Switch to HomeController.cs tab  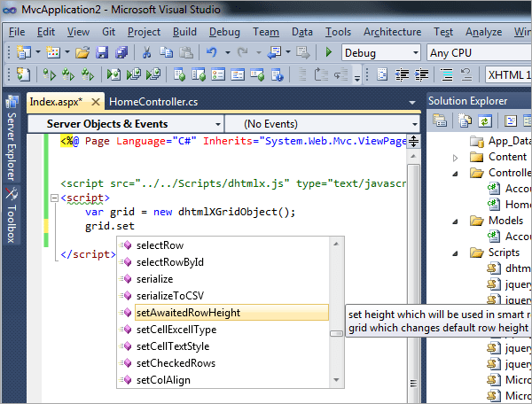[x=153, y=102]
